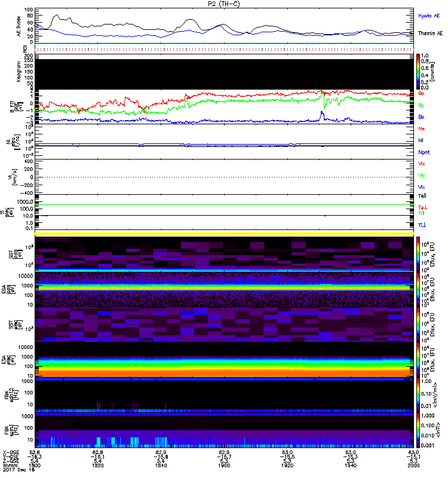448x478 pixels.
Task: Click the black Keogram image panel
Action: point(224,74)
